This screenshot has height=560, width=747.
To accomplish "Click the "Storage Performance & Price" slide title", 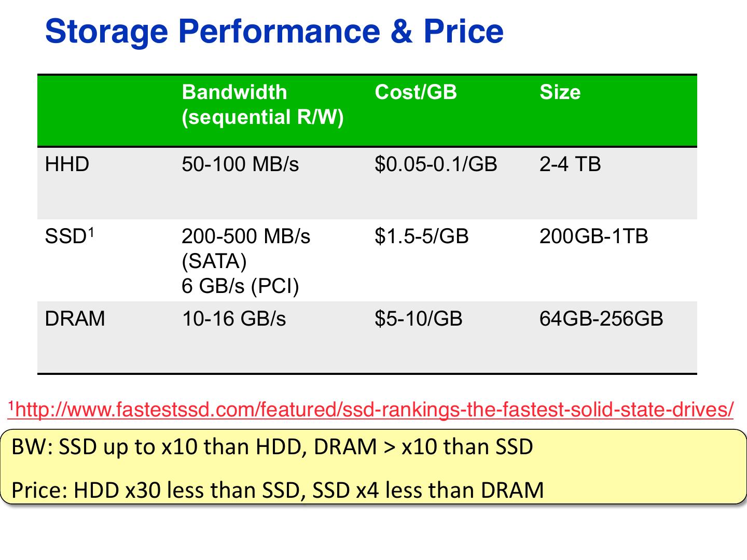I will [274, 31].
